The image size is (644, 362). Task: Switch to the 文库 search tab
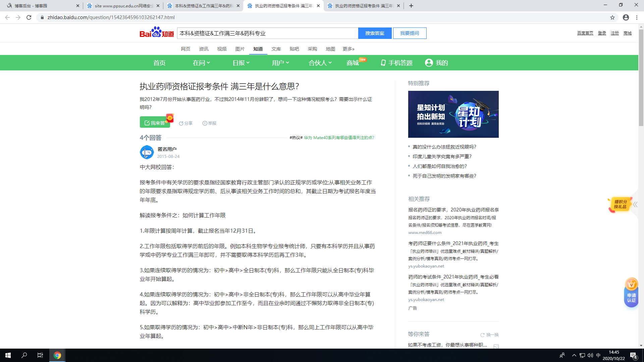click(276, 49)
